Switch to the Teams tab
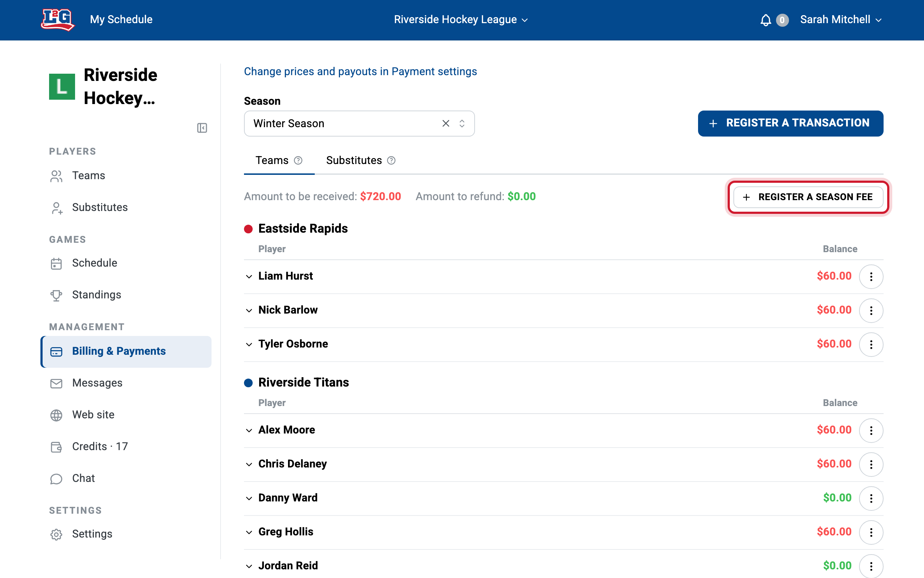Image resolution: width=924 pixels, height=578 pixels. pos(279,160)
